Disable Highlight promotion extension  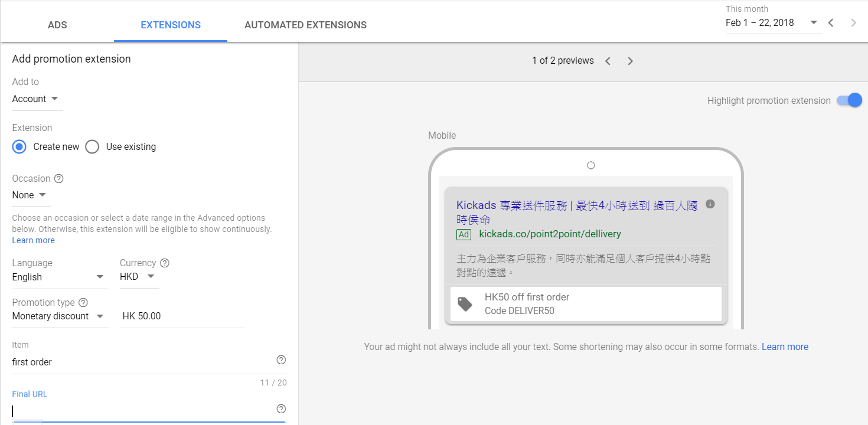849,100
